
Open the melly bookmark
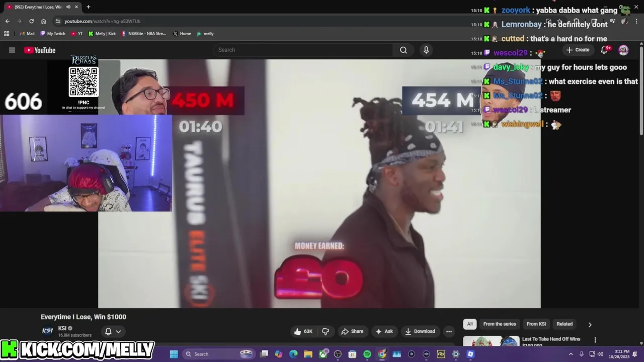(x=205, y=34)
